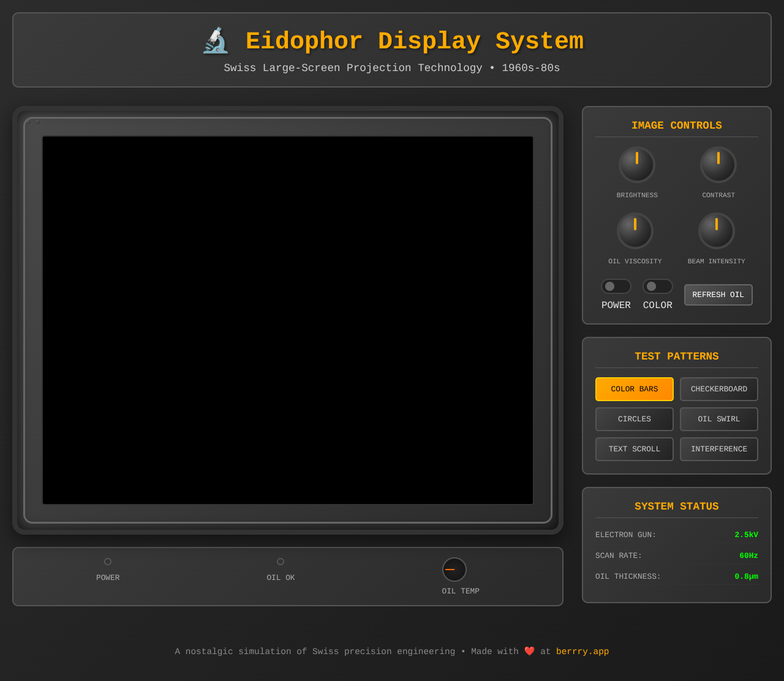The width and height of the screenshot is (784, 681).
Task: Enable the POWER switch
Action: (x=616, y=285)
